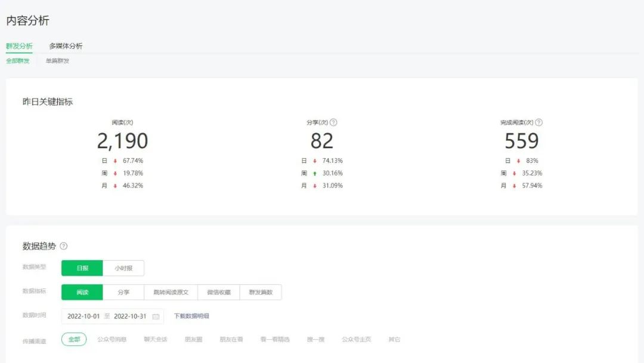The image size is (644, 363).
Task: Switch to the 多媒体分析 tab
Action: 66,46
